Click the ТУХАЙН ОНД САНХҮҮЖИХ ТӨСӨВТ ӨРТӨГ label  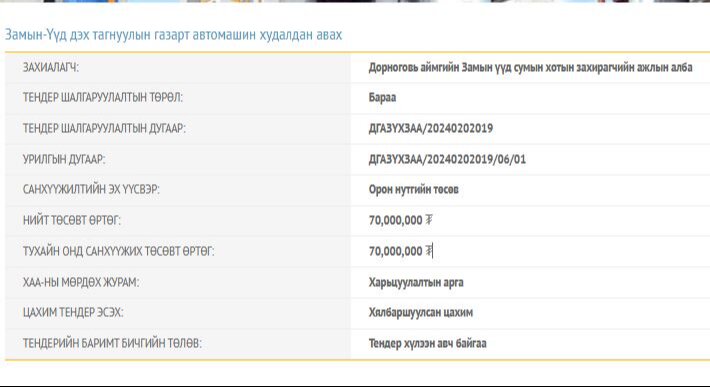119,251
